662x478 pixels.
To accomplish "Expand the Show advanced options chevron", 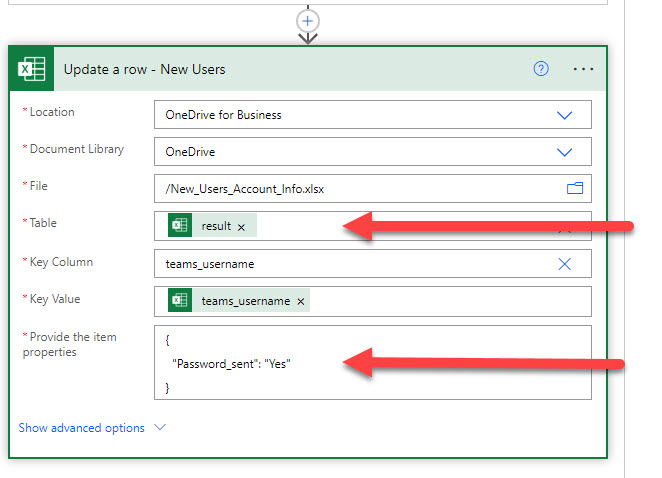I will tap(159, 428).
